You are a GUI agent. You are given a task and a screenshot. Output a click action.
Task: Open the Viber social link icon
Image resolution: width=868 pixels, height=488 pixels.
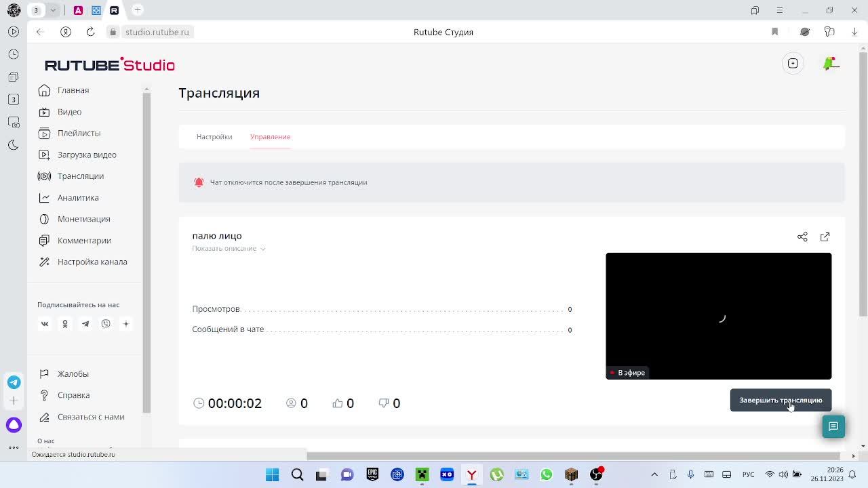(x=106, y=324)
